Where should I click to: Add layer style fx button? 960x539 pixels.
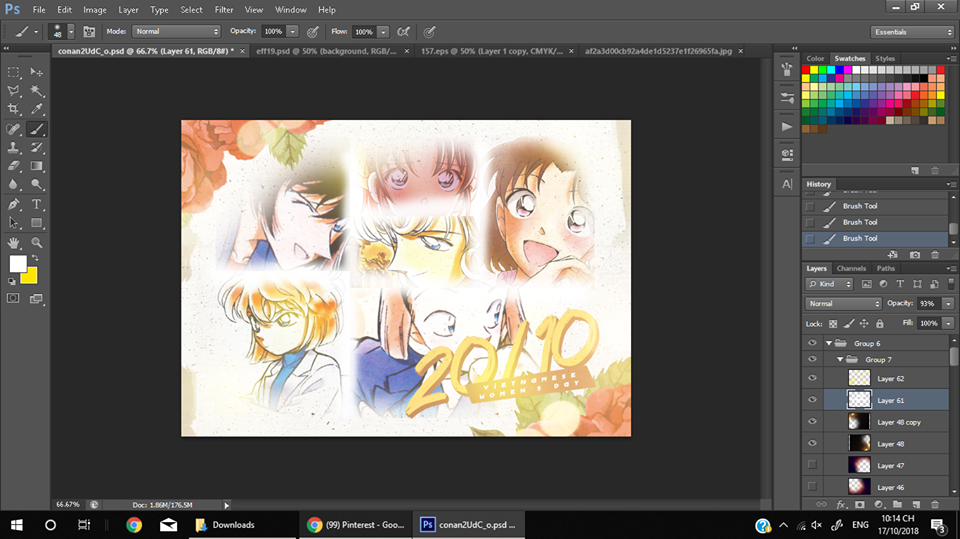(x=841, y=504)
